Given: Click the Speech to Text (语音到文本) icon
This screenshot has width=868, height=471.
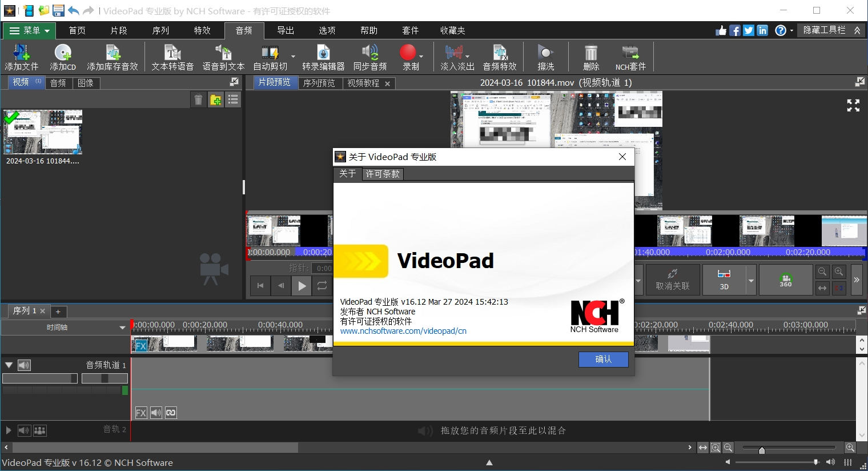Looking at the screenshot, I should pos(223,57).
